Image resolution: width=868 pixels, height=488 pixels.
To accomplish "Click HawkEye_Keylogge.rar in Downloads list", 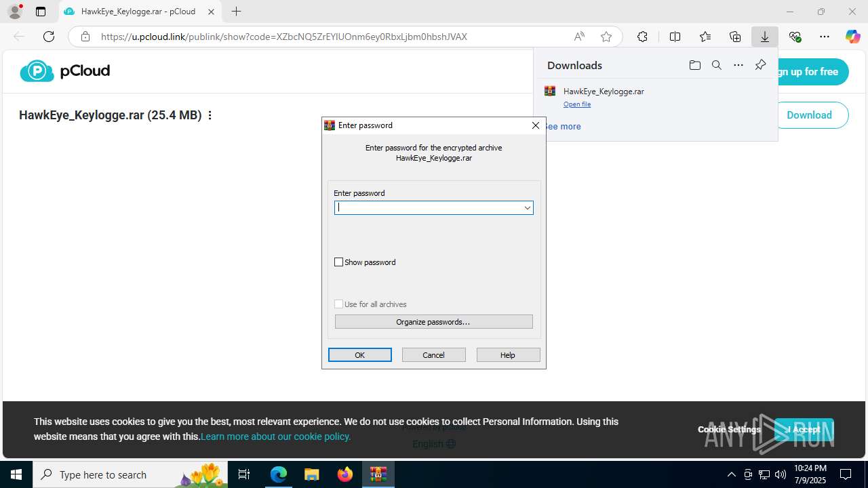I will click(604, 91).
